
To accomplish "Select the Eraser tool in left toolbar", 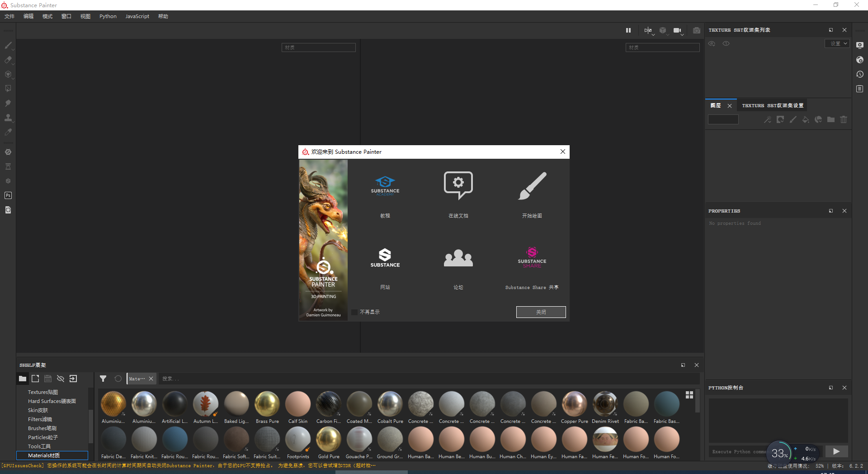I will pos(8,60).
